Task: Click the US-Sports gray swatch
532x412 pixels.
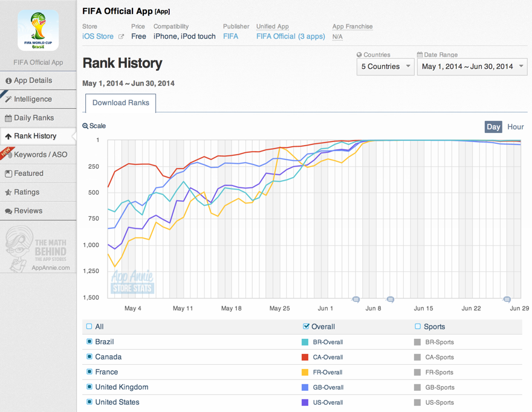Action: coord(417,402)
